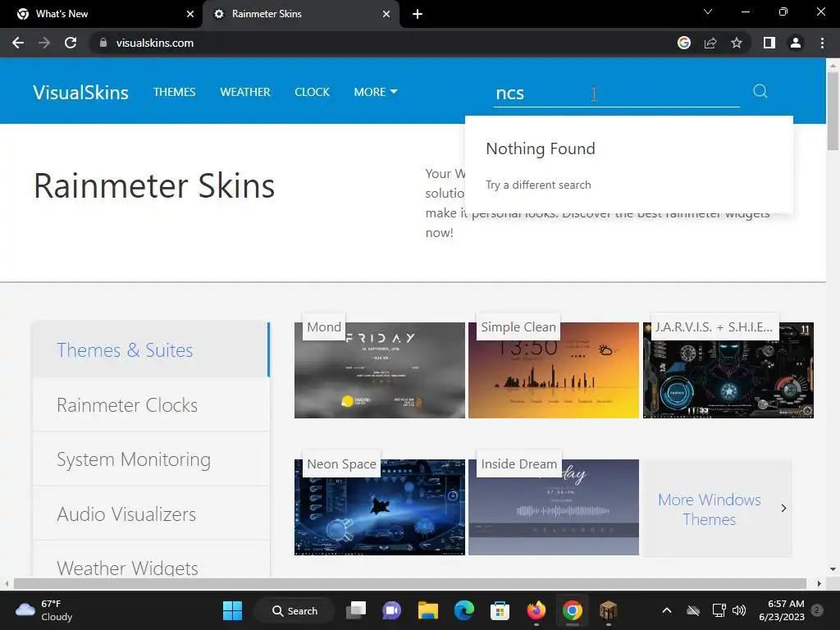The width and height of the screenshot is (840, 630).
Task: Switch to the What's New tab
Action: click(101, 14)
